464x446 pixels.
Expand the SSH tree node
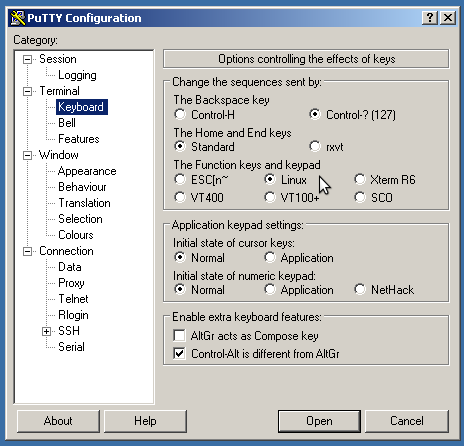(x=46, y=331)
